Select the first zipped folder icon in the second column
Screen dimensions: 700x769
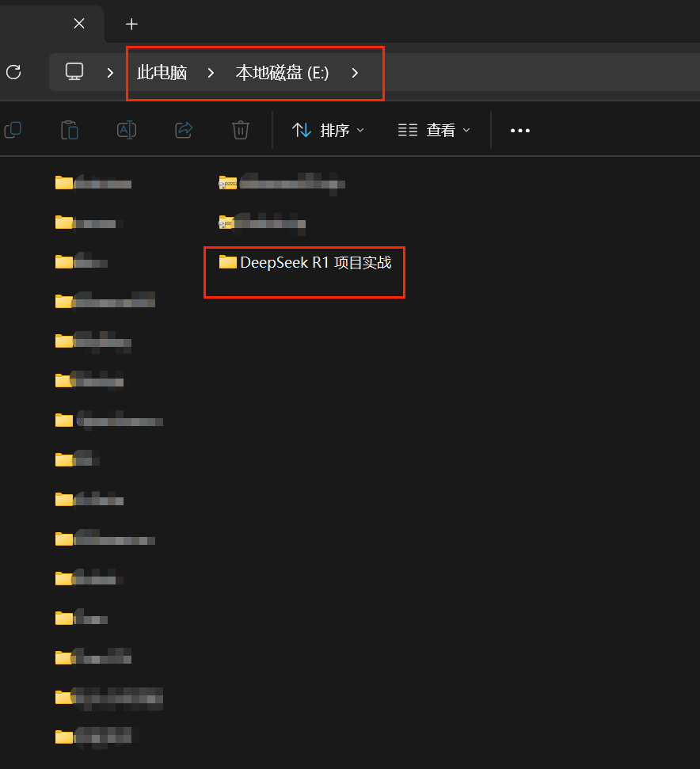point(227,183)
